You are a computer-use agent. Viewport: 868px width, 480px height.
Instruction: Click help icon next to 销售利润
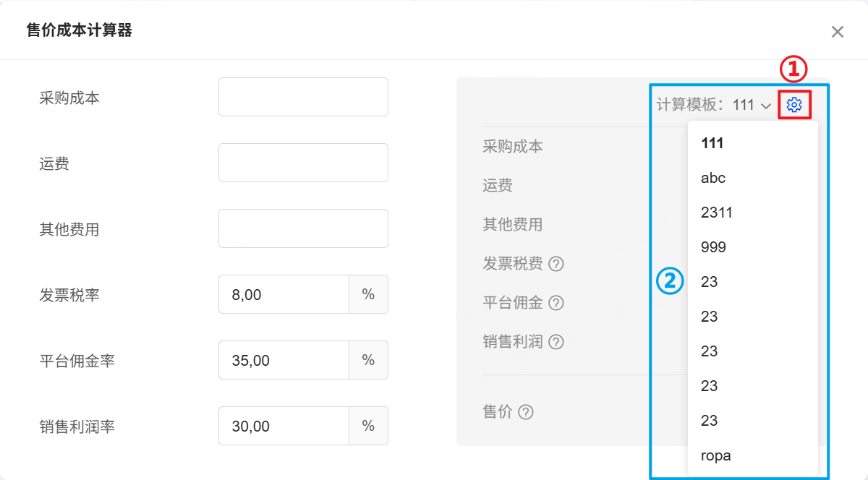point(556,342)
